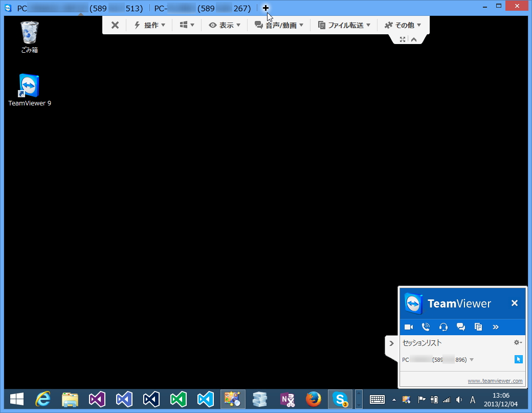Open the purple Visual Studio taskbar icon
This screenshot has width=532, height=413.
coord(97,399)
